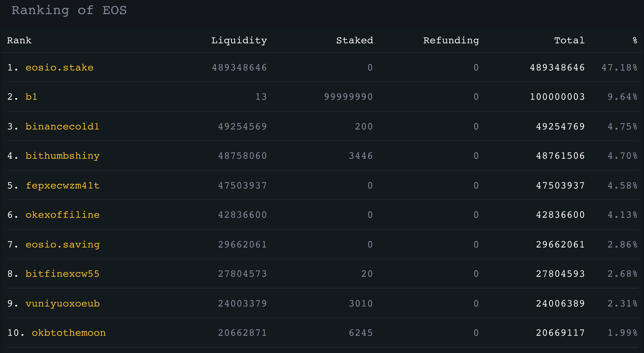This screenshot has height=353, width=644.
Task: Select the Ranking of EOS title
Action: point(69,10)
